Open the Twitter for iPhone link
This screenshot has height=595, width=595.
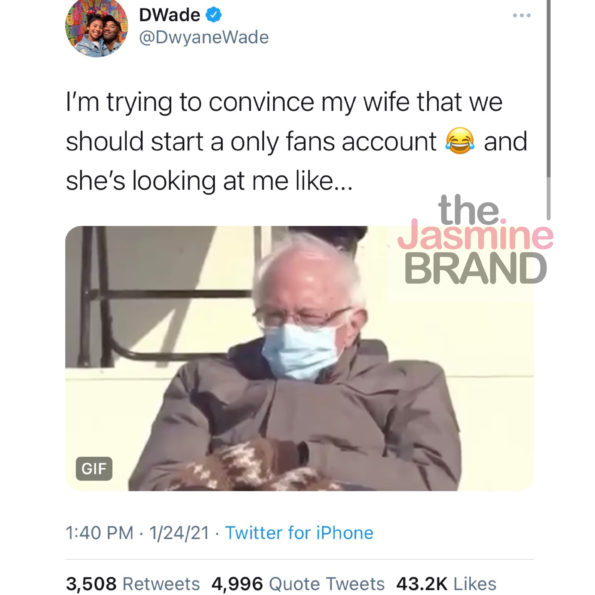[x=299, y=532]
